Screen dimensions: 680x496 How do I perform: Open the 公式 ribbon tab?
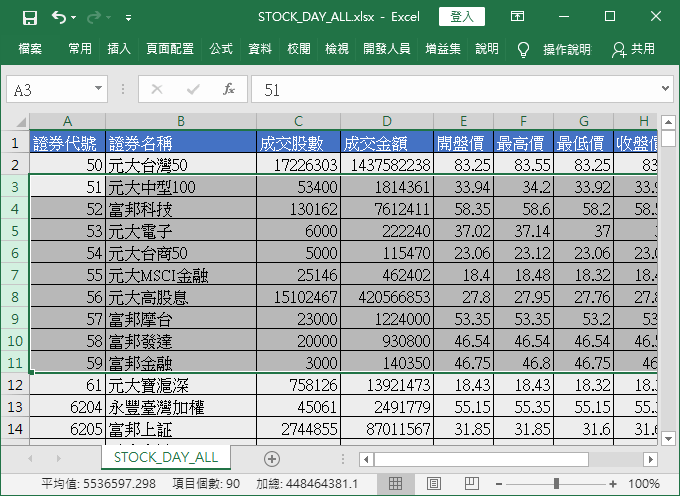click(x=221, y=49)
